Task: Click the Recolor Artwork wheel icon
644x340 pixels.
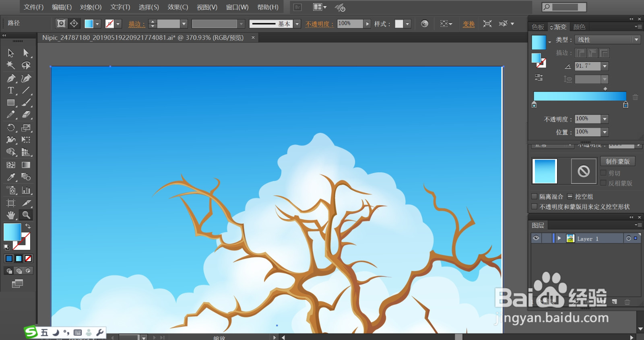Action: point(425,24)
